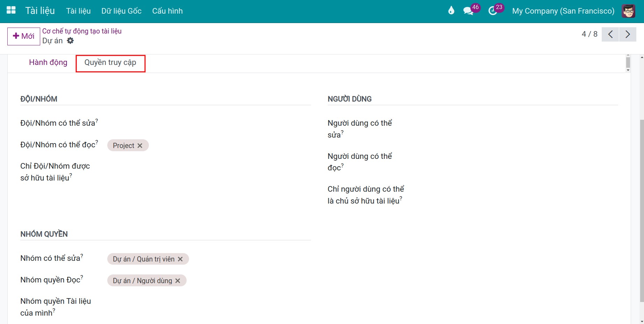Click the Nhóm quyền Đọc field
644x324 pixels.
tap(209, 281)
